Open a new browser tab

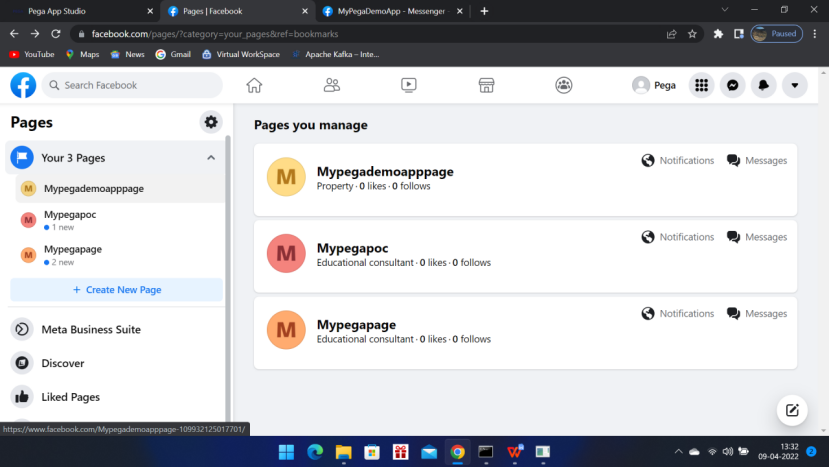click(x=484, y=11)
